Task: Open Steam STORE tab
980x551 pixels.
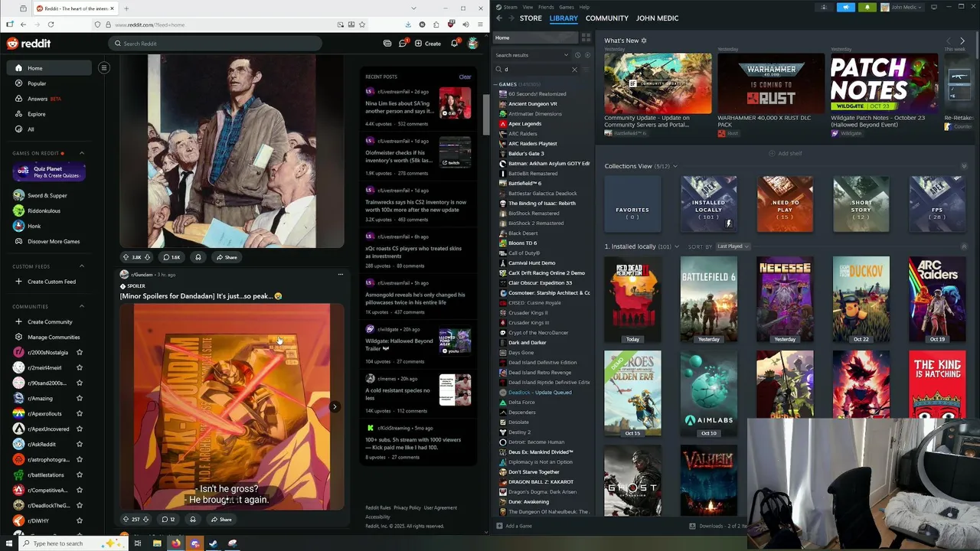Action: [531, 18]
